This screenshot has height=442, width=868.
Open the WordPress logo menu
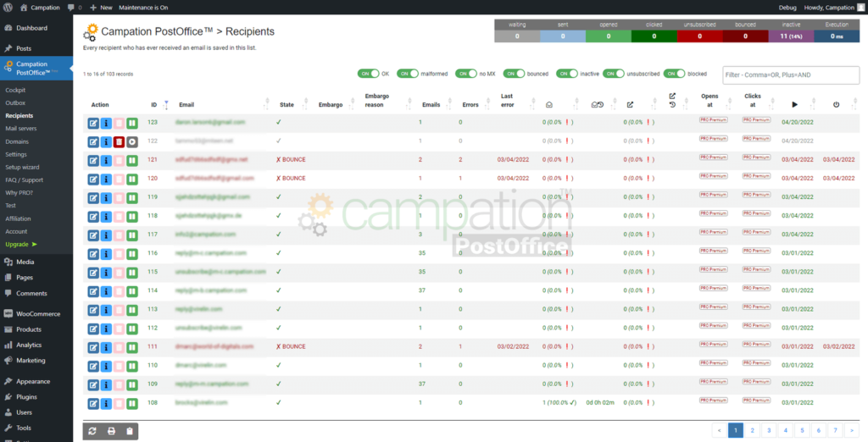coord(8,7)
